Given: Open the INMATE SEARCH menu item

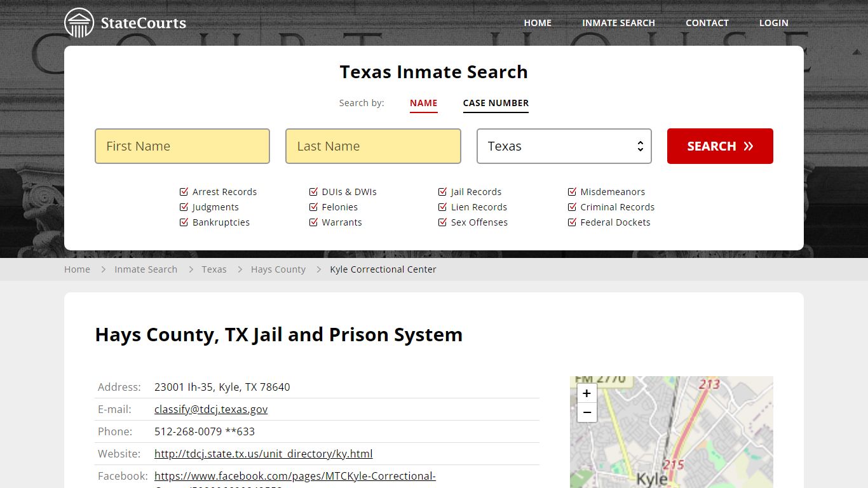Looking at the screenshot, I should [x=618, y=23].
